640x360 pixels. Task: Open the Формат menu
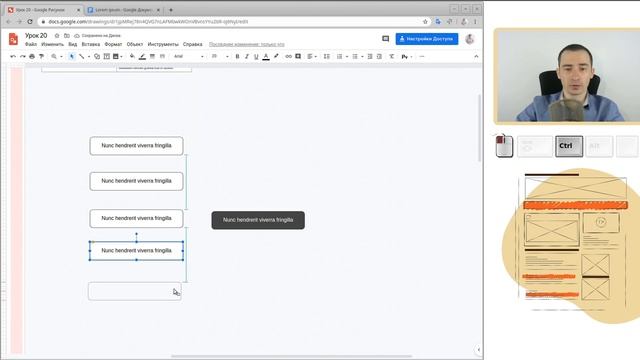pos(113,44)
